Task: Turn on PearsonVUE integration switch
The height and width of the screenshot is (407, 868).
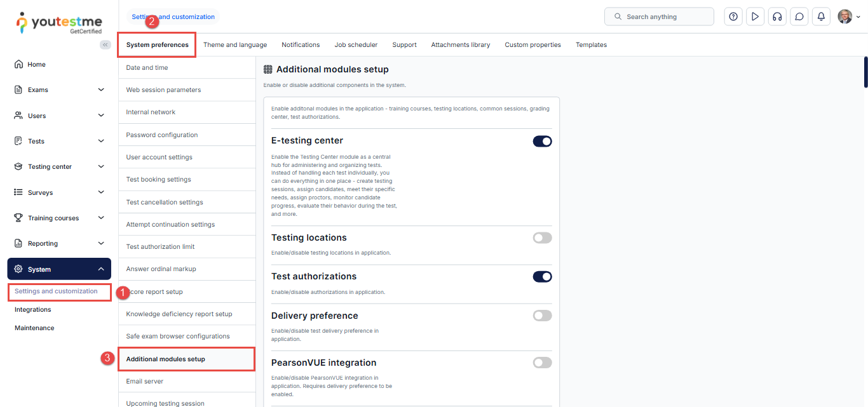Action: [542, 363]
